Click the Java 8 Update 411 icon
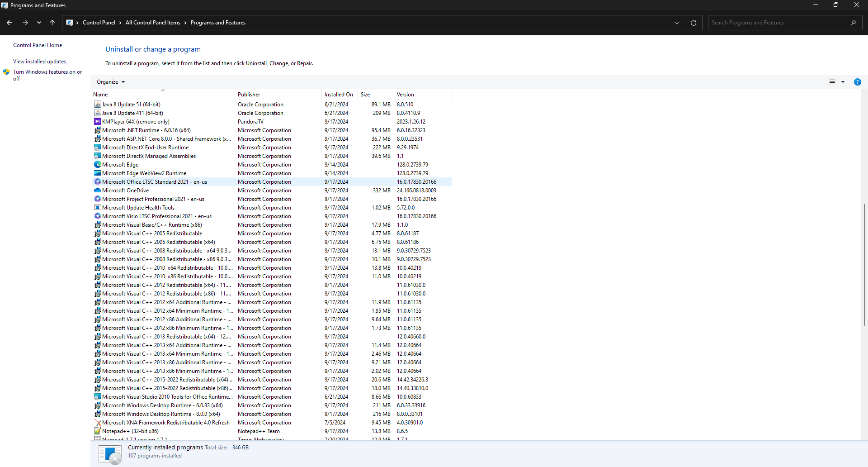The height and width of the screenshot is (467, 868). 97,113
